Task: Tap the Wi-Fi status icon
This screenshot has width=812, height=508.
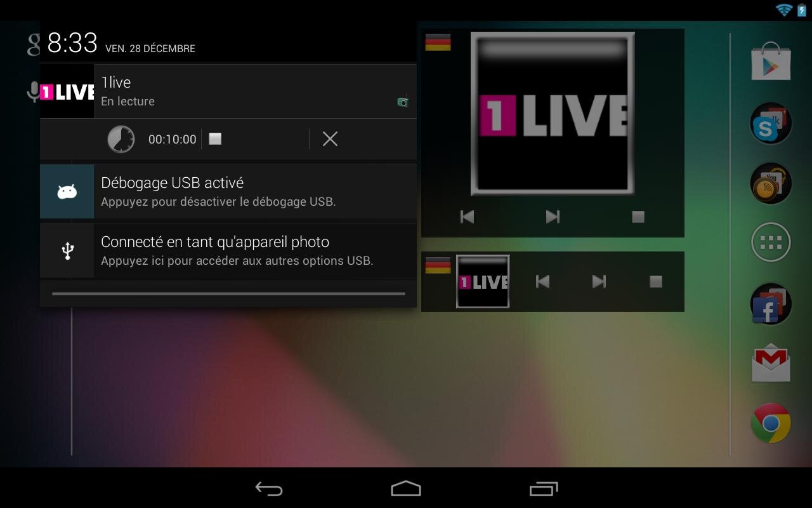Action: [784, 10]
